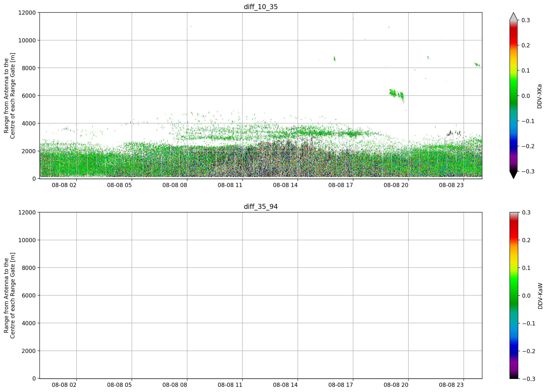Image resolution: width=547 pixels, height=392 pixels.
Task: Click the 08-08 14 tick label in top plot
Action: coord(285,185)
